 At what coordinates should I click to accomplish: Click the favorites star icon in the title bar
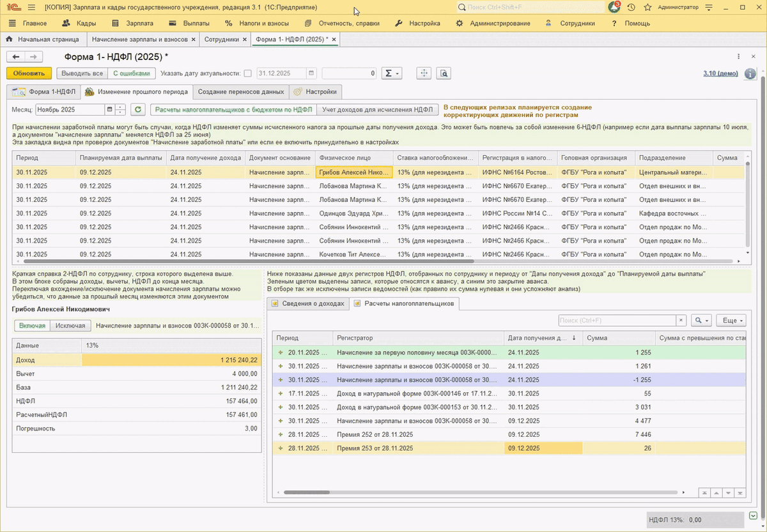point(647,7)
